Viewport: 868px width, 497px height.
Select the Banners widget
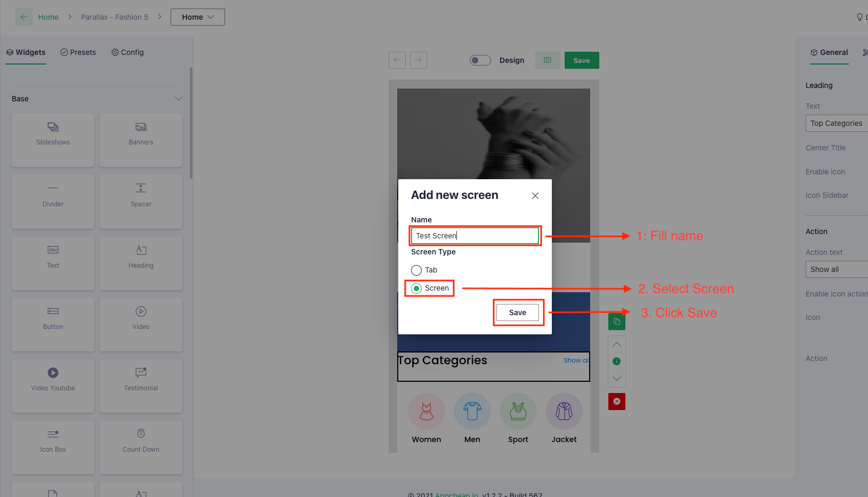tap(140, 140)
